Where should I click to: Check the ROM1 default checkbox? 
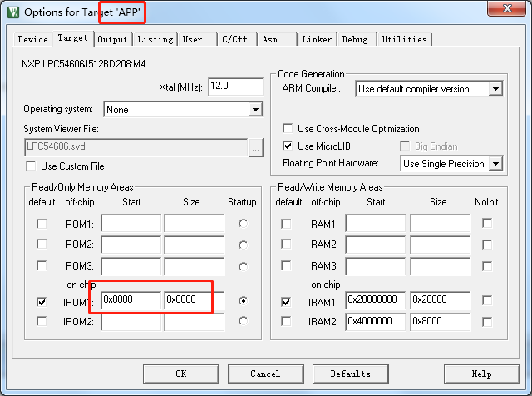(x=42, y=224)
